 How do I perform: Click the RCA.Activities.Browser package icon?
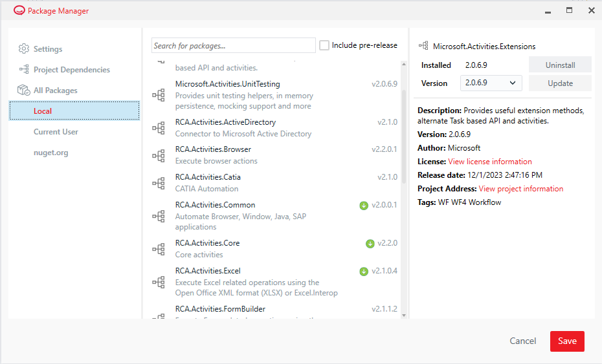159,155
